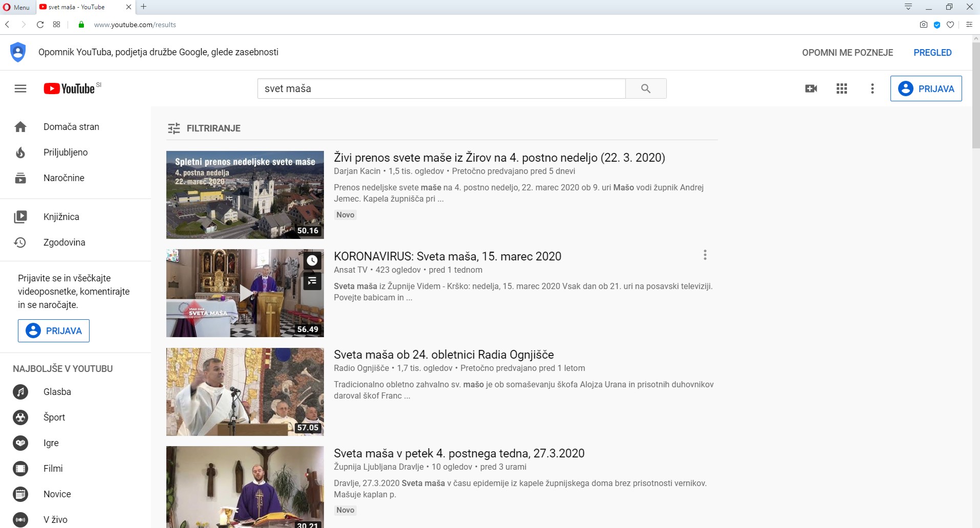Open the YouTube hamburger guide menu
980x528 pixels.
coord(20,89)
